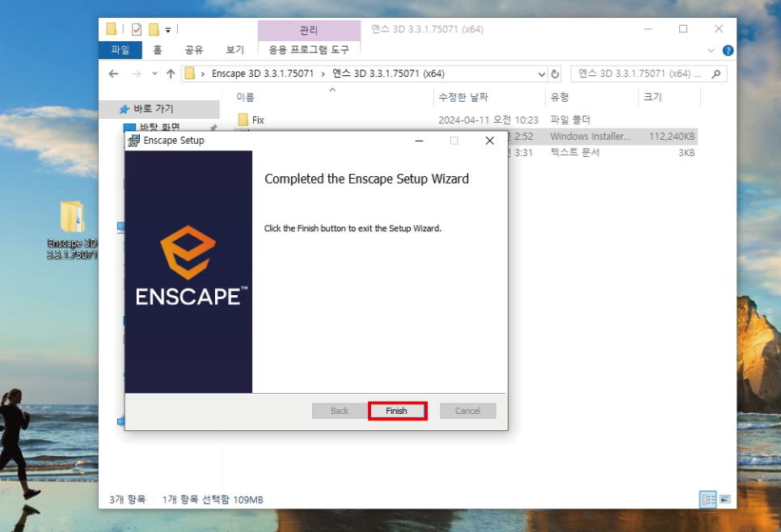Click the Help question mark icon
Screen dimensions: 781x532
click(x=727, y=49)
